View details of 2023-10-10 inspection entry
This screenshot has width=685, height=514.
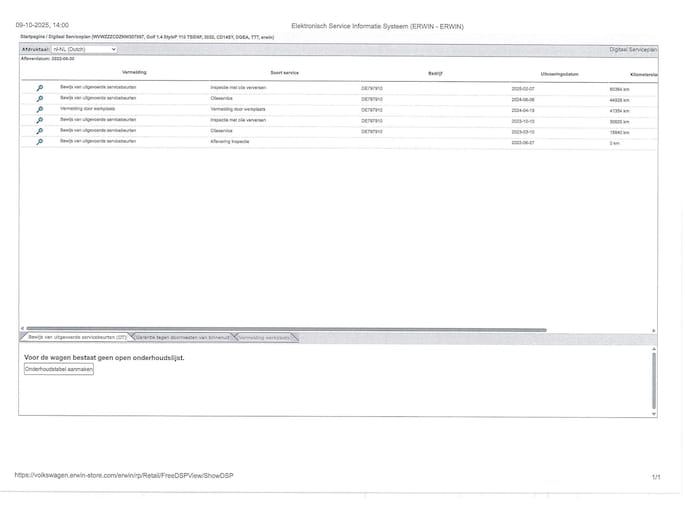coord(40,120)
